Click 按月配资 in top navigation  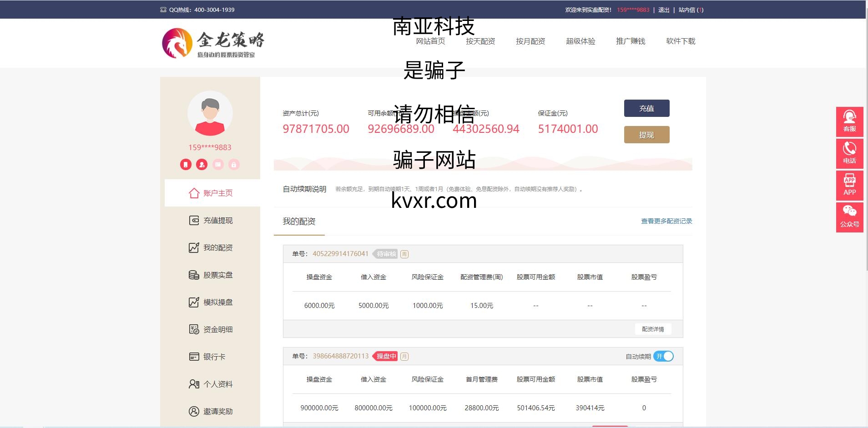tap(530, 41)
